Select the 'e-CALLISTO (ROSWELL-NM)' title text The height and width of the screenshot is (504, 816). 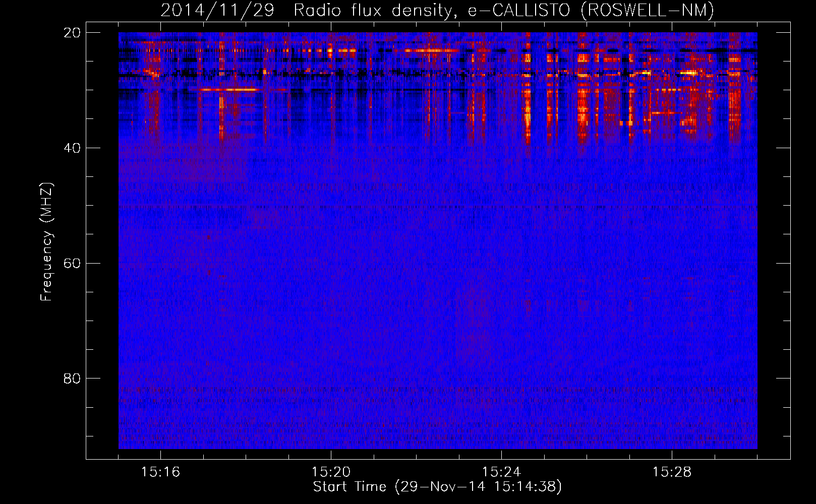point(591,11)
